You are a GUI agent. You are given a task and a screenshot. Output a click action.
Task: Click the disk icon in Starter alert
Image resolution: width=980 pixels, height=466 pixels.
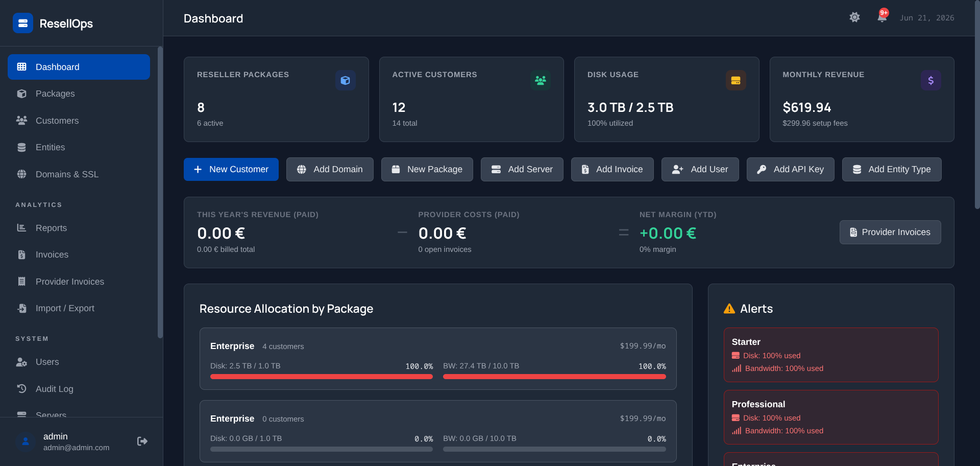pyautogui.click(x=736, y=356)
